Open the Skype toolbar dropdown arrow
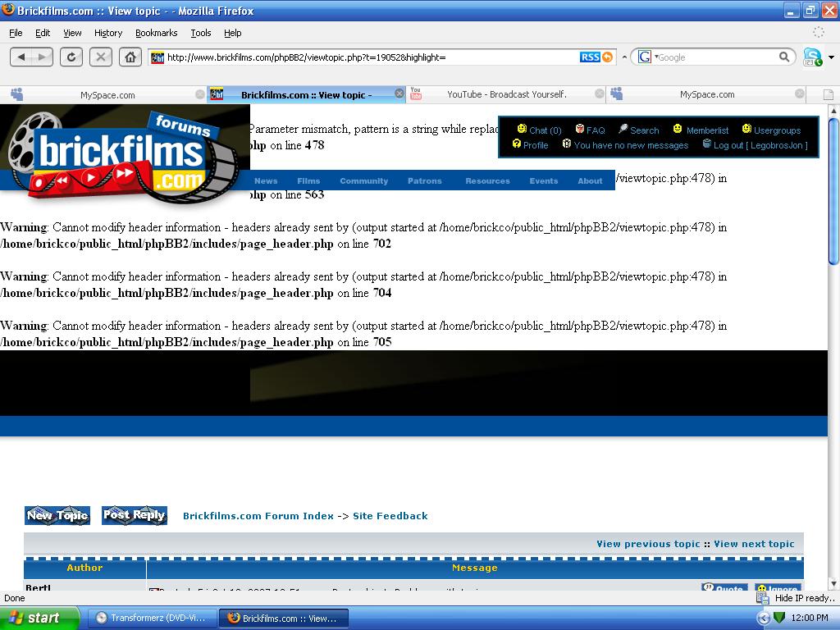 pos(831,57)
